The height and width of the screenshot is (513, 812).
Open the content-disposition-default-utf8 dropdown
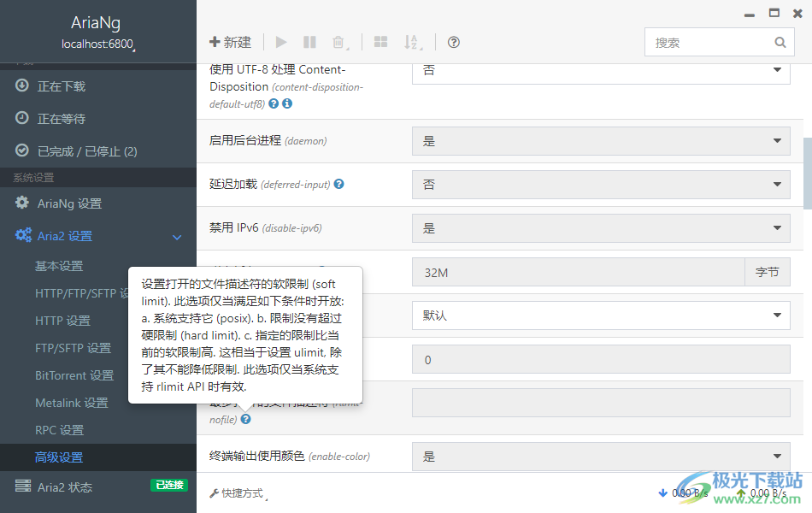(601, 73)
